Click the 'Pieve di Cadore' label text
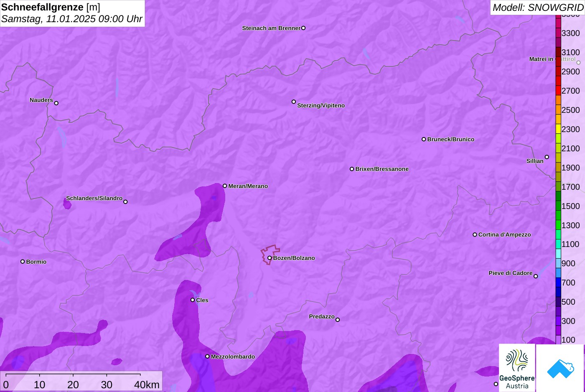The height and width of the screenshot is (392, 585). tap(510, 273)
